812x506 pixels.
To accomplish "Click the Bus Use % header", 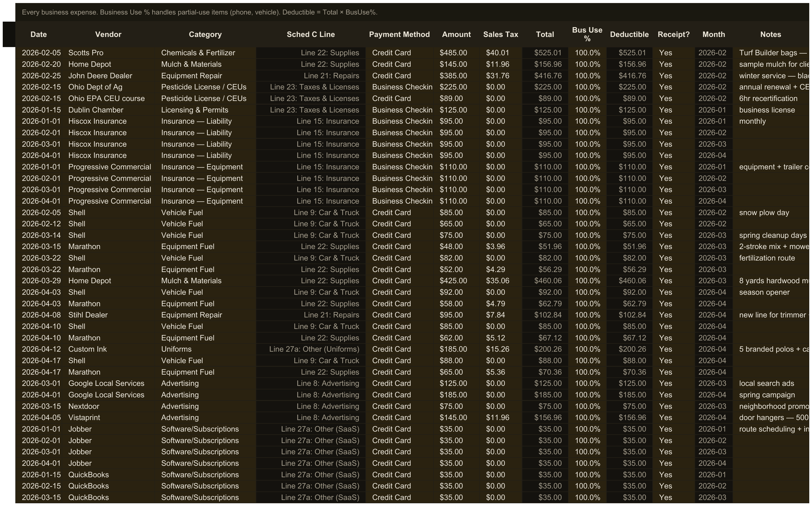I will pyautogui.click(x=587, y=34).
